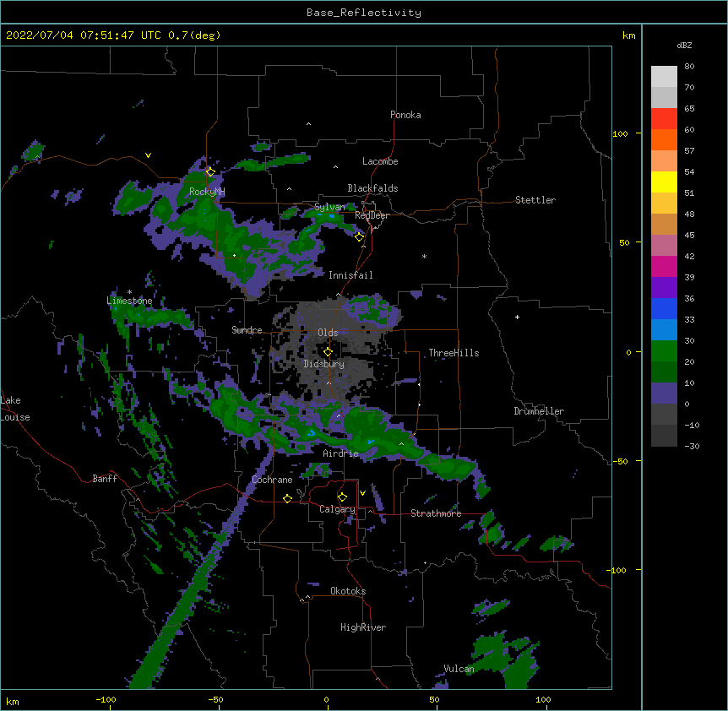Select the yellow diamond marker between Olds and Didsbury

pyautogui.click(x=328, y=352)
